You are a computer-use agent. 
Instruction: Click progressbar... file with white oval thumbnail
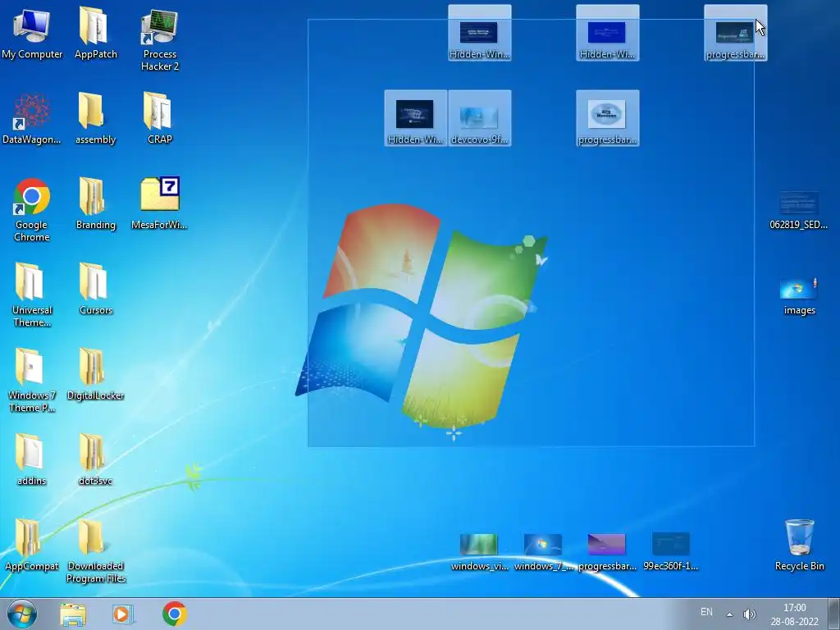[x=608, y=118]
